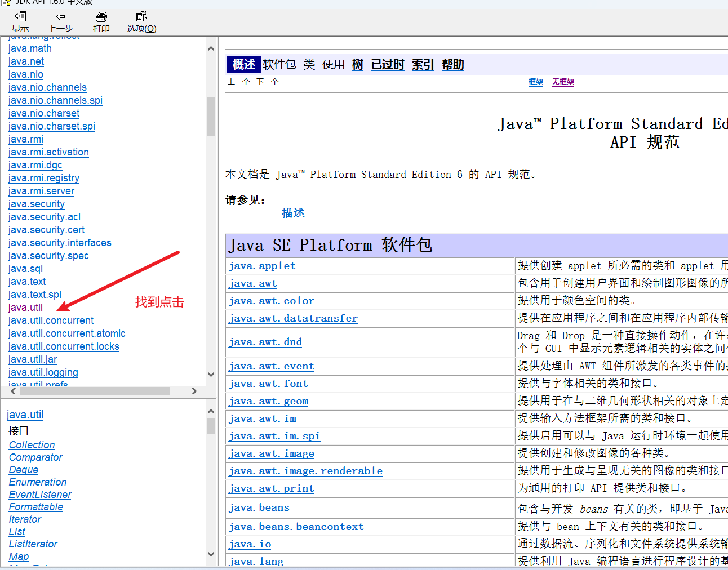Open java.nio.charset package

[44, 113]
